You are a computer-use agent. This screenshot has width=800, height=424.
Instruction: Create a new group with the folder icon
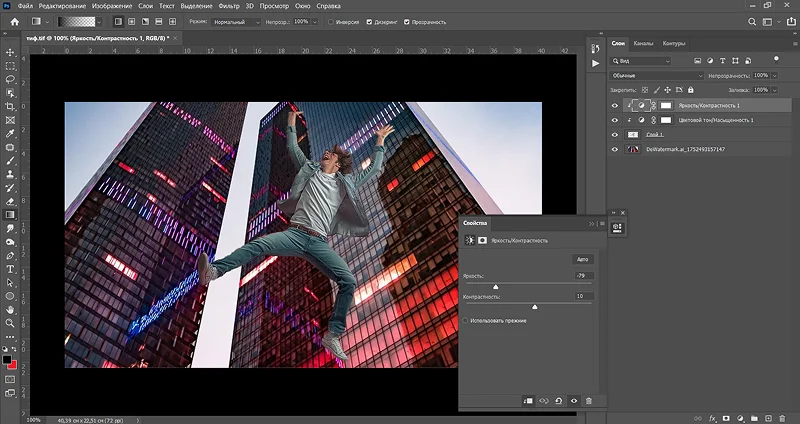pos(754,419)
